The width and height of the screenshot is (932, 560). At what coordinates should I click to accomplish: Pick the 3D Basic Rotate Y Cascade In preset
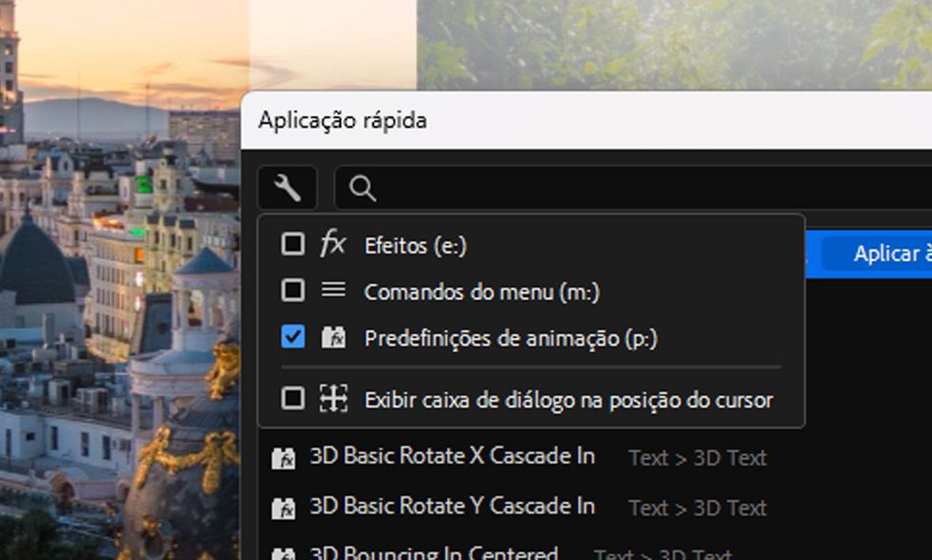[x=452, y=506]
